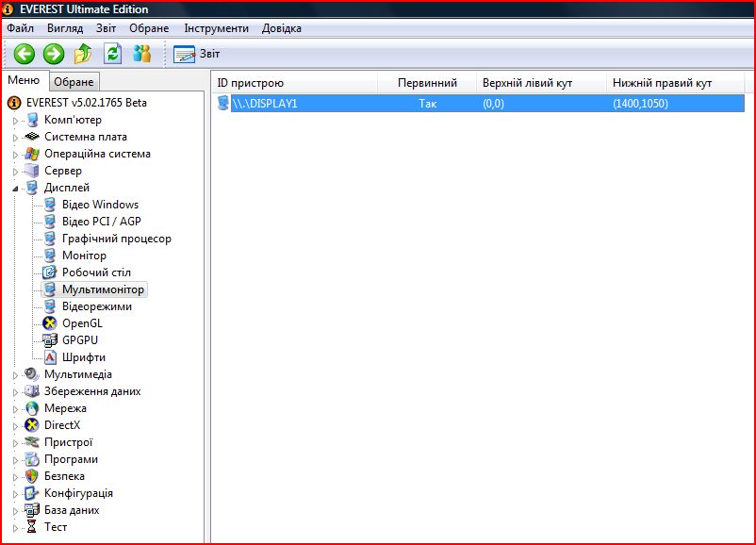Screen dimensions: 756x545
Task: Expand the Збереження даних tree node
Action: (15, 392)
